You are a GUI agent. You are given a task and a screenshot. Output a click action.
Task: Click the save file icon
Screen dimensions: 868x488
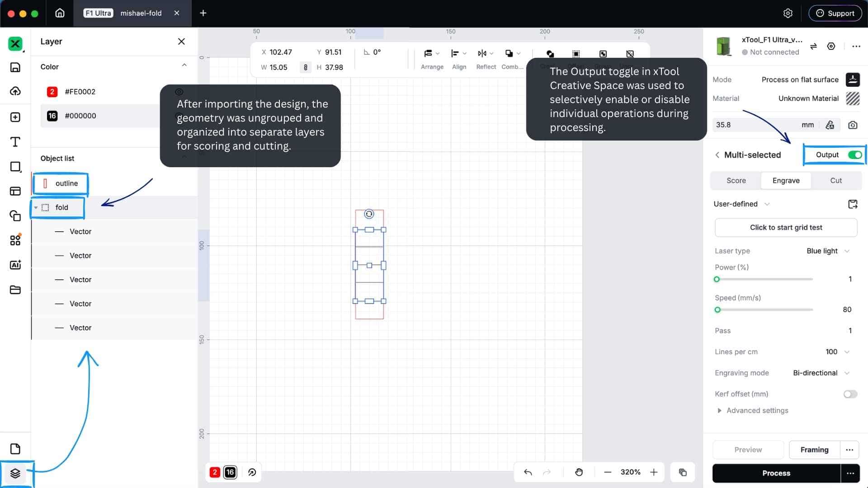pos(15,67)
